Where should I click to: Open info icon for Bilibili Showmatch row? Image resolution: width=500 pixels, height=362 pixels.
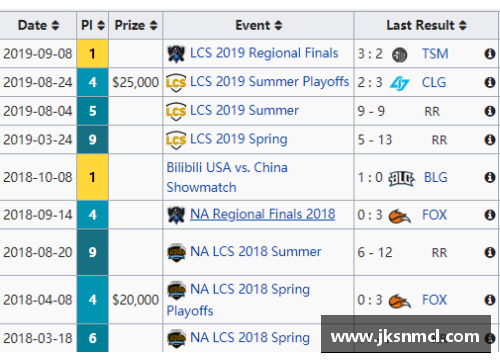(489, 177)
